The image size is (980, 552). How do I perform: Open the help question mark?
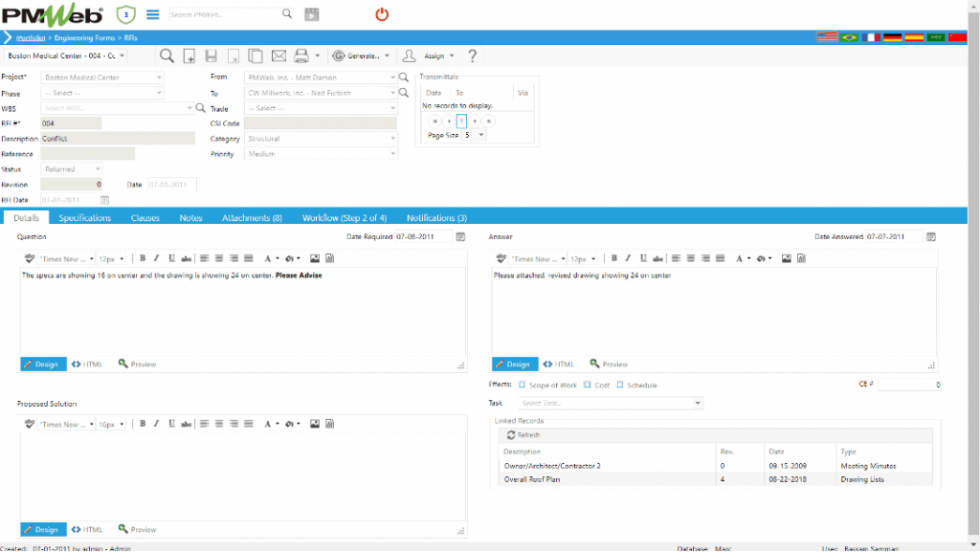(x=473, y=56)
